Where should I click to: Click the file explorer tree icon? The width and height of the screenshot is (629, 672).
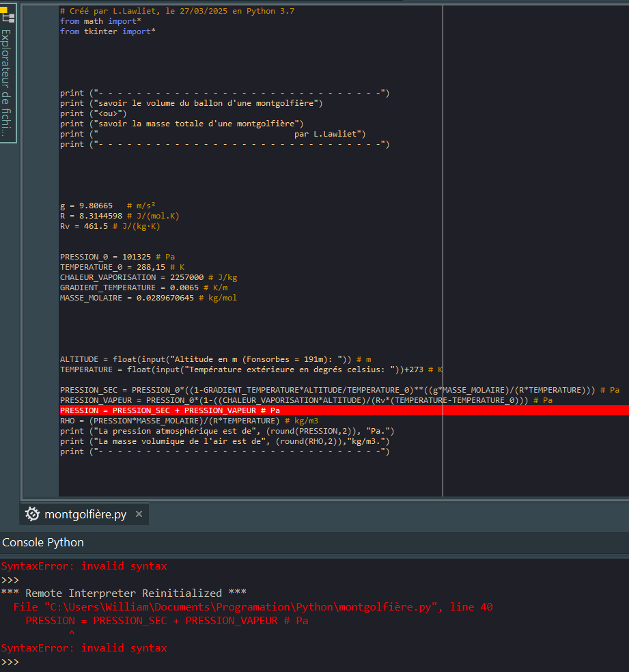point(8,15)
